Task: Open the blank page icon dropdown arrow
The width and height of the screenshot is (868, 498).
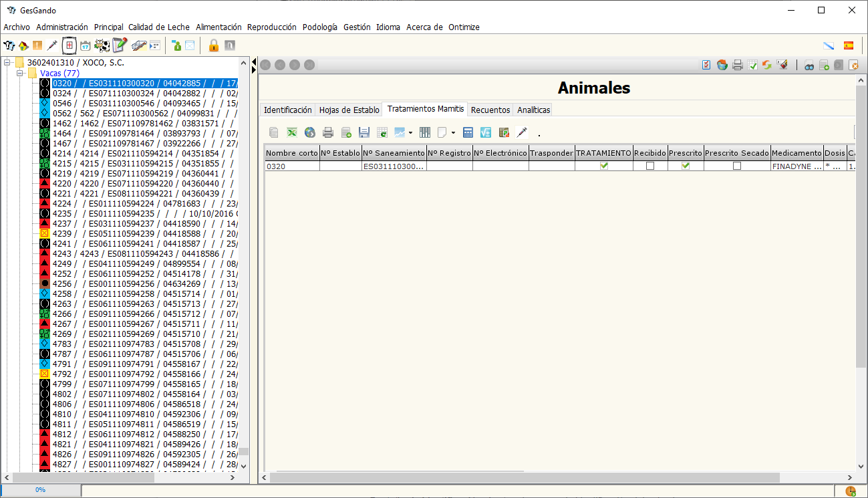Action: [x=452, y=132]
